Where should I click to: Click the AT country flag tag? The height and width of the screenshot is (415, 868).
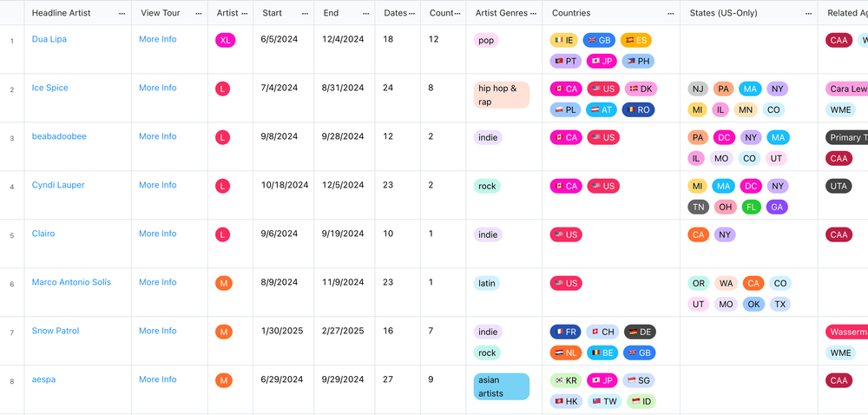[x=602, y=110]
